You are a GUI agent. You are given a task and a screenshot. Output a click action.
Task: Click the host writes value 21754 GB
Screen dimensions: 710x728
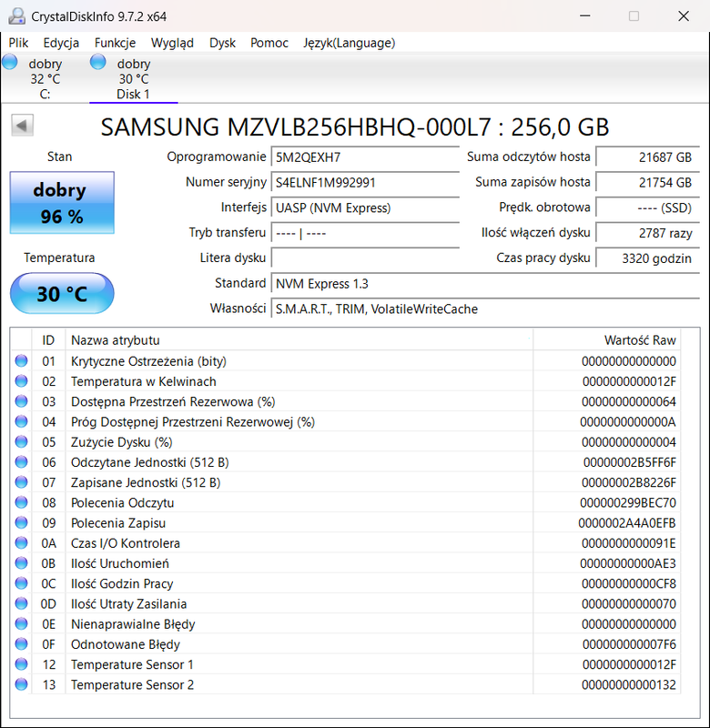648,183
